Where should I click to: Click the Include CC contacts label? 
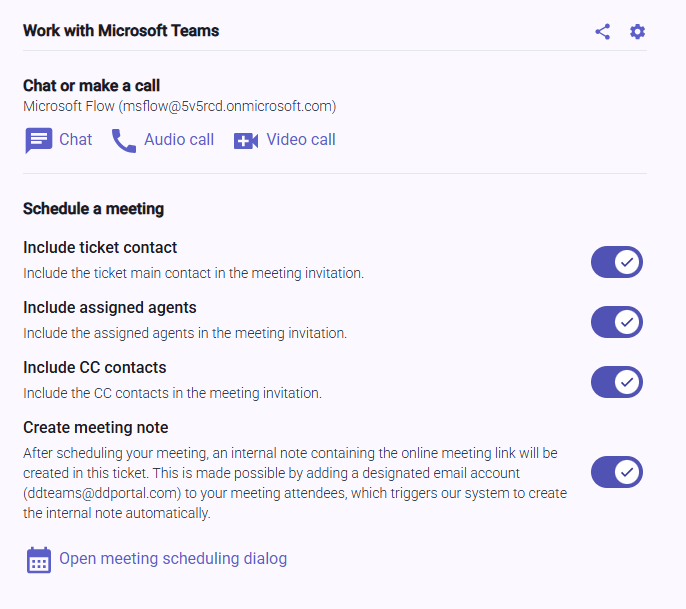pos(94,367)
